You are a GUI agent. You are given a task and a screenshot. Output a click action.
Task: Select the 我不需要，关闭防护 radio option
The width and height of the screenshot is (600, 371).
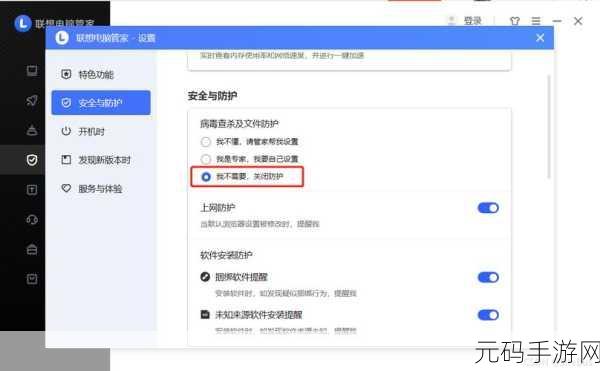click(x=206, y=177)
